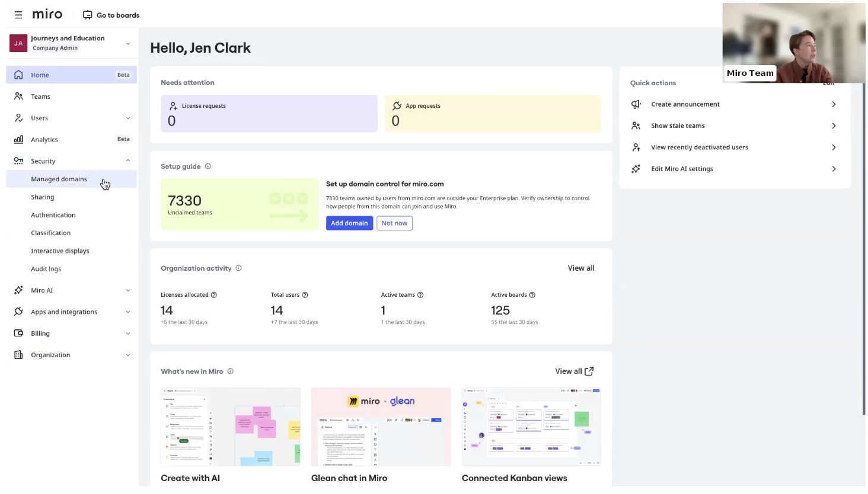Open the App requests card
The image size is (868, 494).
tap(493, 114)
